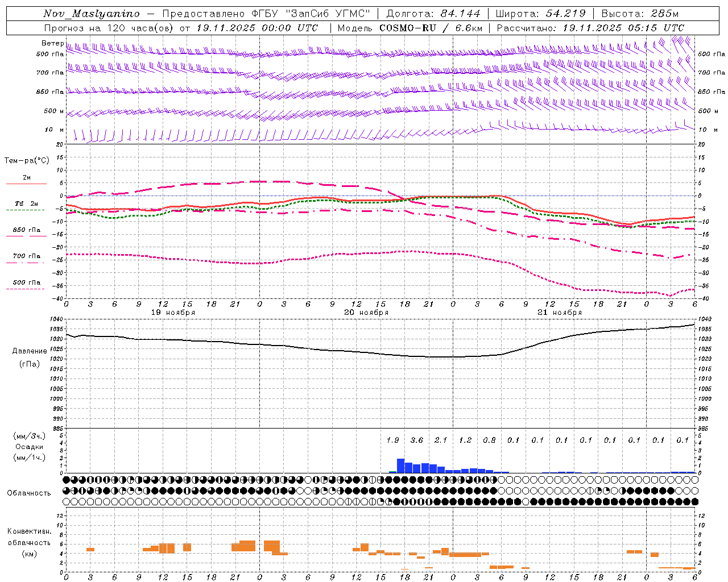Screen dimensions: 728x582
Task: Click the pressure panel label Давление
Action: point(30,351)
